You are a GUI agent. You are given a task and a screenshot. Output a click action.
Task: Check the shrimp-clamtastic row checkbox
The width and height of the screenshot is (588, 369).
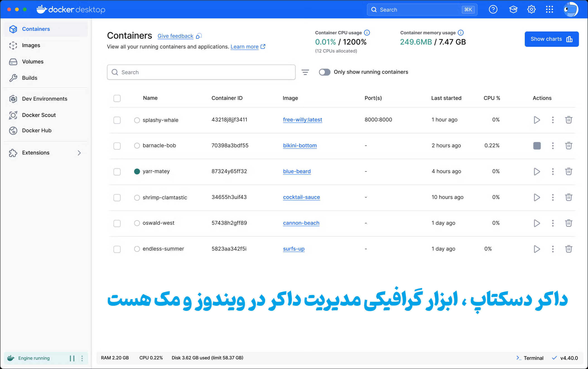117,198
